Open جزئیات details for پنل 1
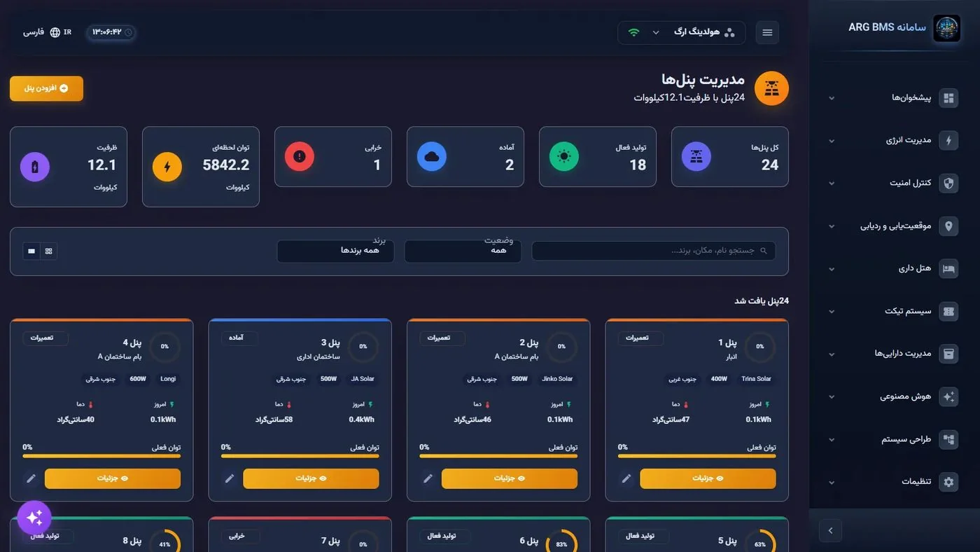 point(708,478)
